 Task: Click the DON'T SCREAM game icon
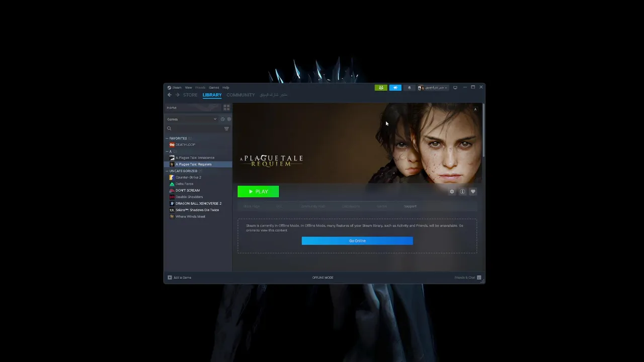pyautogui.click(x=172, y=191)
